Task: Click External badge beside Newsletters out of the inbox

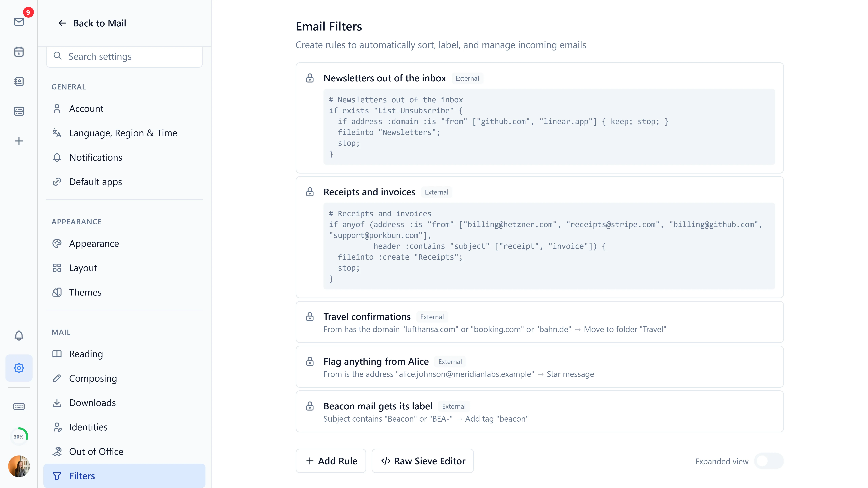Action: (467, 78)
